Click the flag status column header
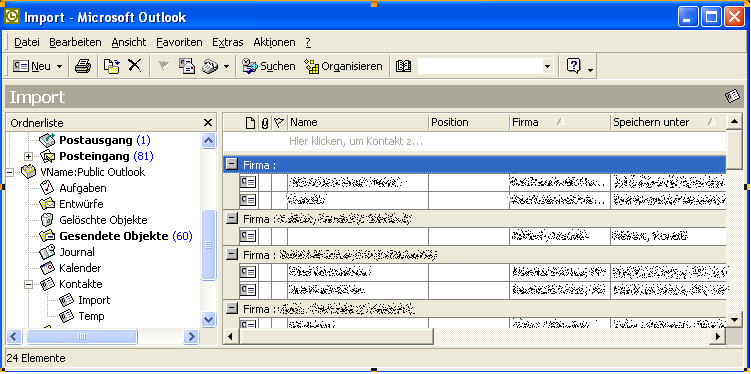The image size is (751, 374). [280, 123]
